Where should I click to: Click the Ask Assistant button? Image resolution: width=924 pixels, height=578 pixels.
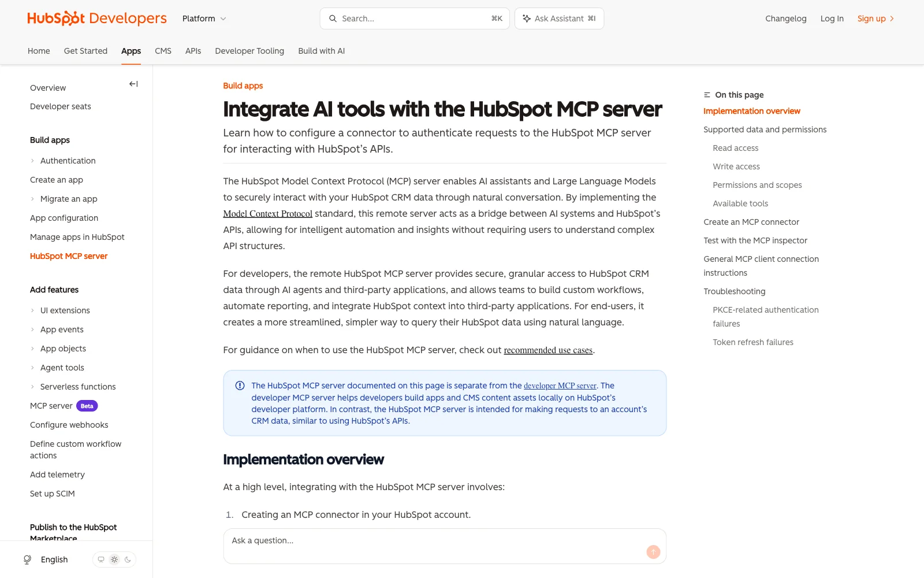(x=559, y=18)
